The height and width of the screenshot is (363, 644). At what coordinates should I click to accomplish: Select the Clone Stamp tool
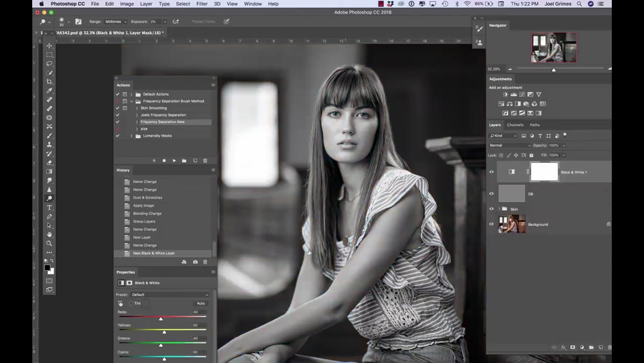(x=49, y=144)
